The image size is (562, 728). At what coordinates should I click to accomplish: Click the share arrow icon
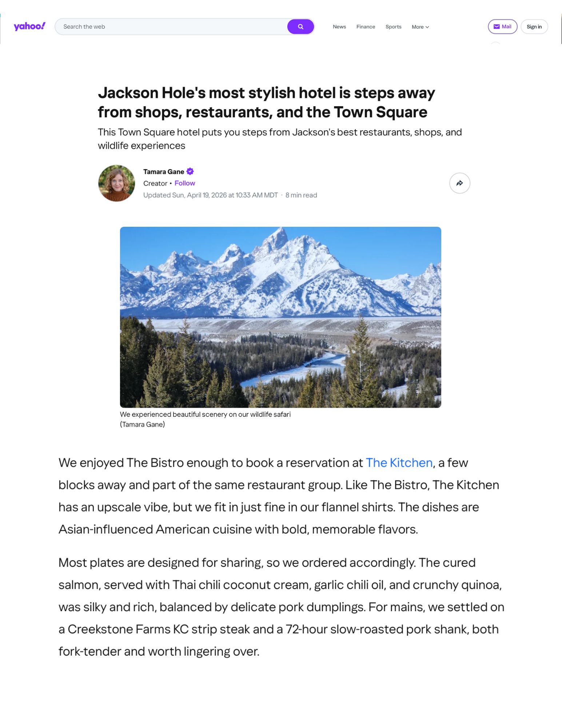click(460, 183)
